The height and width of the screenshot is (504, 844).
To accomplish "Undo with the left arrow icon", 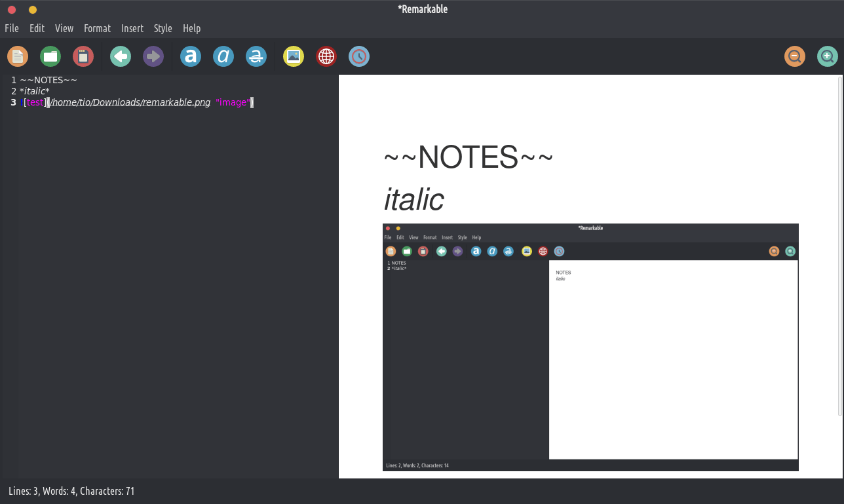I will pos(121,56).
